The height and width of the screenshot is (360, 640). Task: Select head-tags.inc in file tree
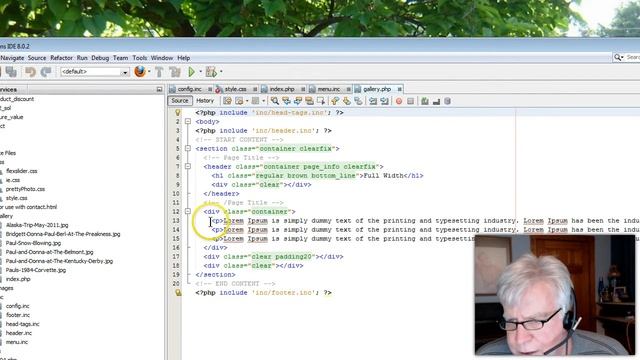(x=22, y=324)
